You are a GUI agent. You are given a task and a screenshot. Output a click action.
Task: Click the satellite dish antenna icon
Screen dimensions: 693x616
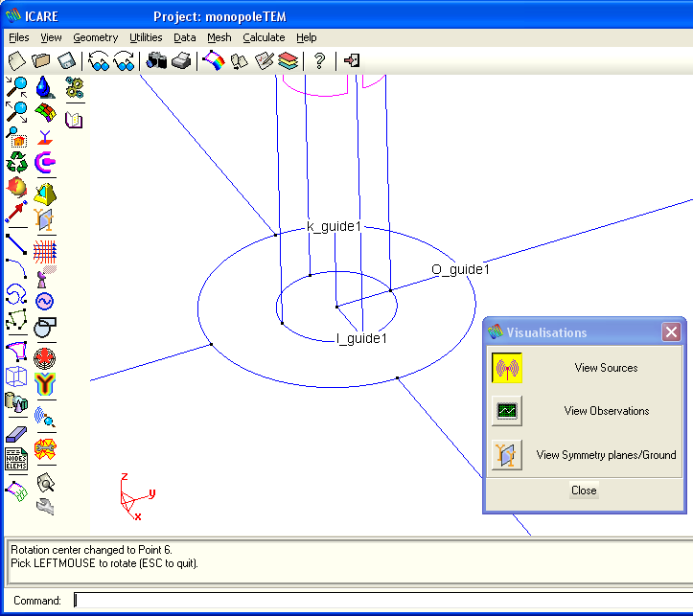coord(45,277)
